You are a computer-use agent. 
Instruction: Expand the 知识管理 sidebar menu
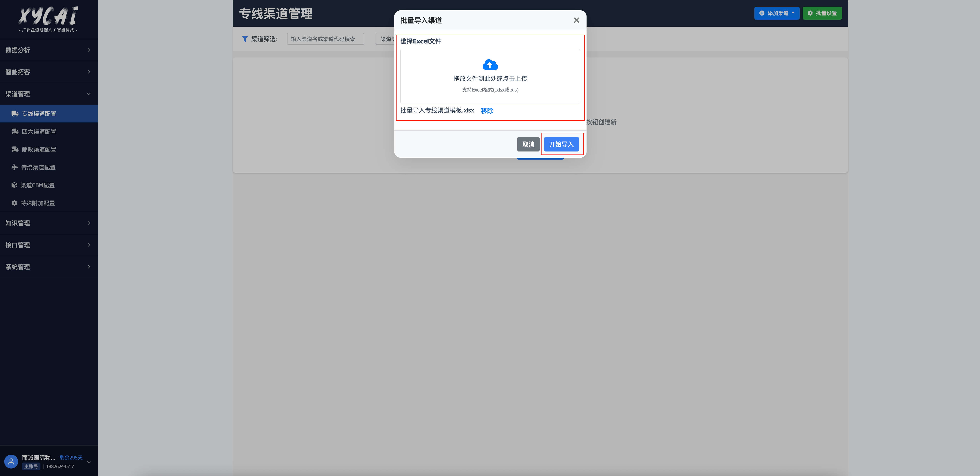coord(49,223)
